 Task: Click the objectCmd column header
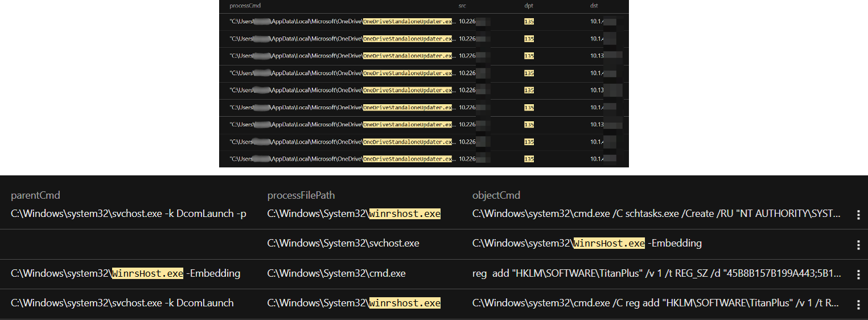coord(496,195)
